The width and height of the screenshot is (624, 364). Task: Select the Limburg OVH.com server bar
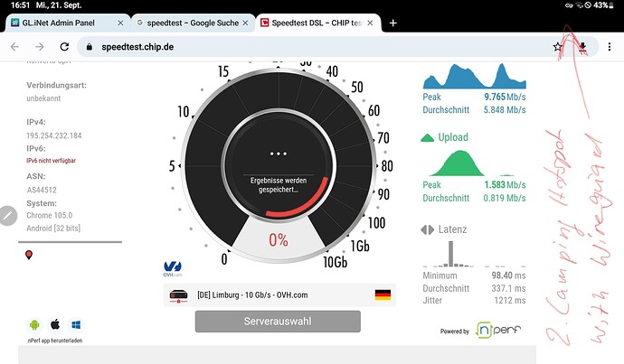278,294
